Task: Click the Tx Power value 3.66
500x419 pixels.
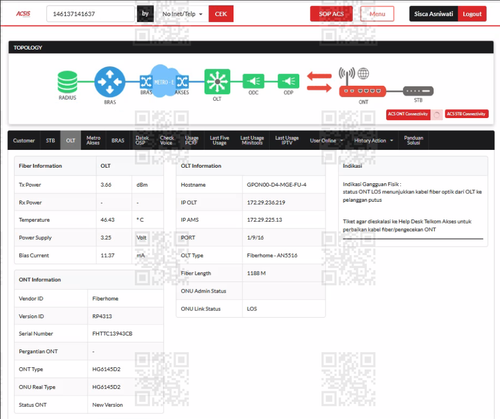Action: coord(106,185)
